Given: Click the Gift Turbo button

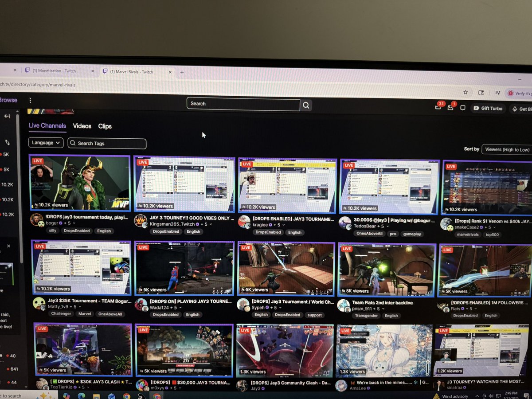Looking at the screenshot, I should [488, 108].
